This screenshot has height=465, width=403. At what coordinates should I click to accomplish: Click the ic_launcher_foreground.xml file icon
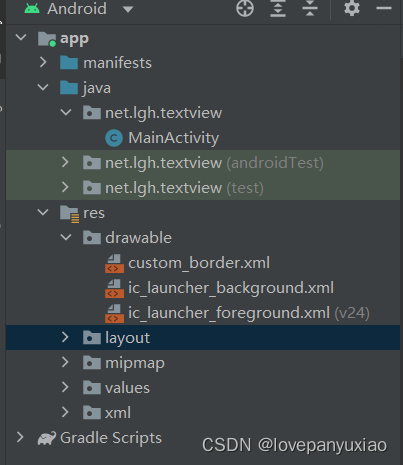click(114, 313)
